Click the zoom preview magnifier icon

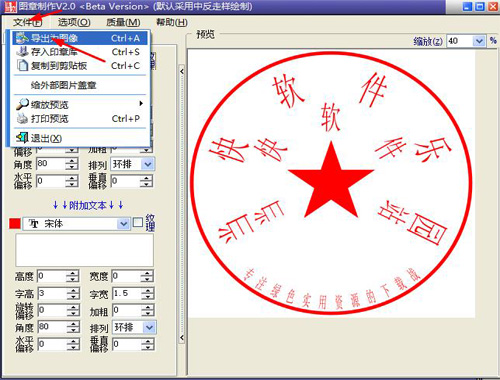tap(22, 104)
